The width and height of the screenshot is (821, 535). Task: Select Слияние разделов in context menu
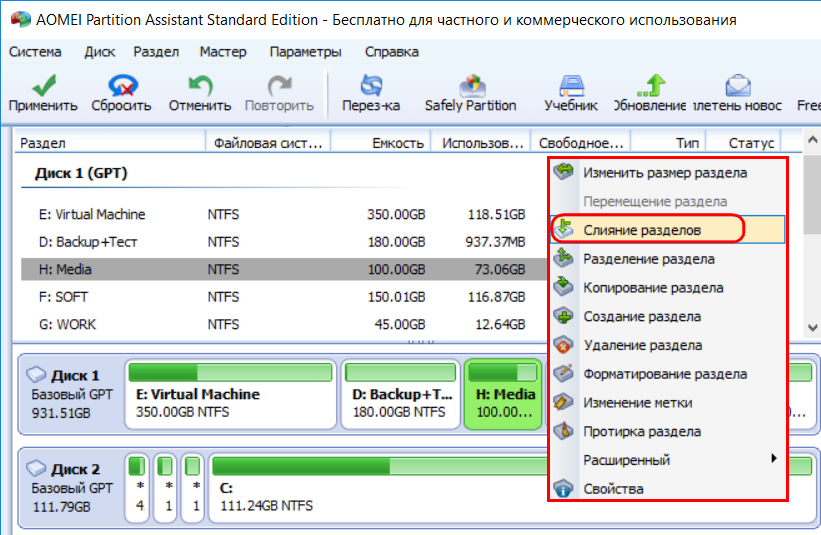pos(642,230)
